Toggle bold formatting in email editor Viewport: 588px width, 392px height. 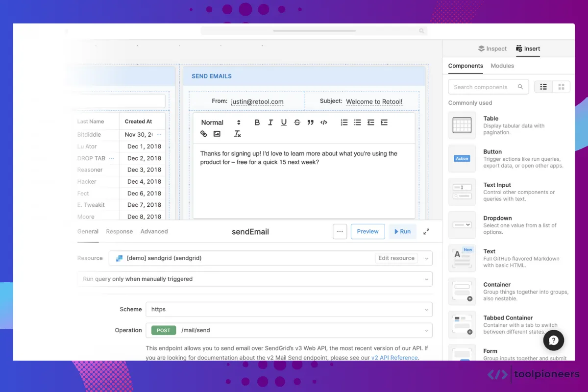tap(257, 122)
